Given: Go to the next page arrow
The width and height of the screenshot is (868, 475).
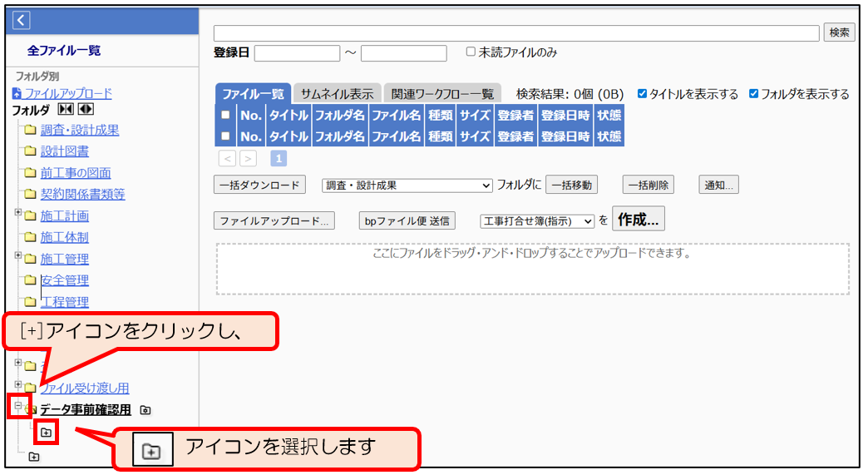Looking at the screenshot, I should [248, 158].
